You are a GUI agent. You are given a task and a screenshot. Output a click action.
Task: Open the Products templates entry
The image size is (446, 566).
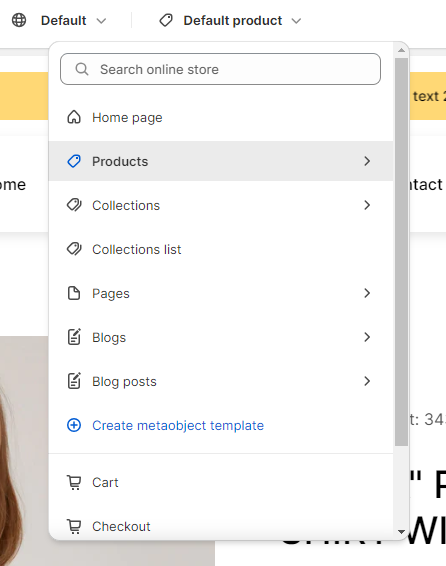(x=220, y=161)
